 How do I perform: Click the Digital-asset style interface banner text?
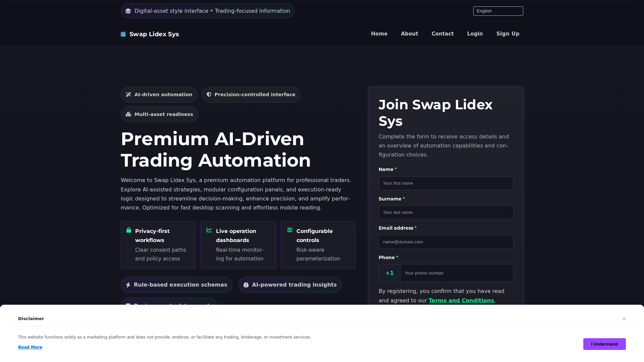click(212, 11)
